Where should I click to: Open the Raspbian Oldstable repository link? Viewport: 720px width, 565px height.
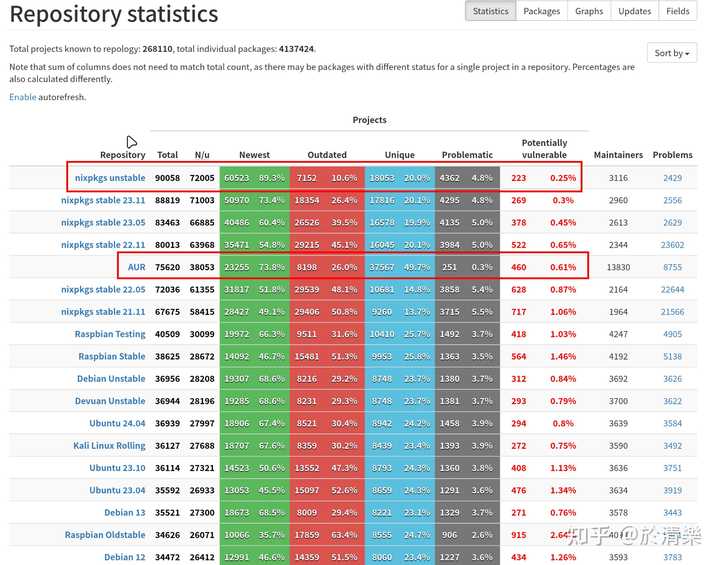tap(105, 535)
